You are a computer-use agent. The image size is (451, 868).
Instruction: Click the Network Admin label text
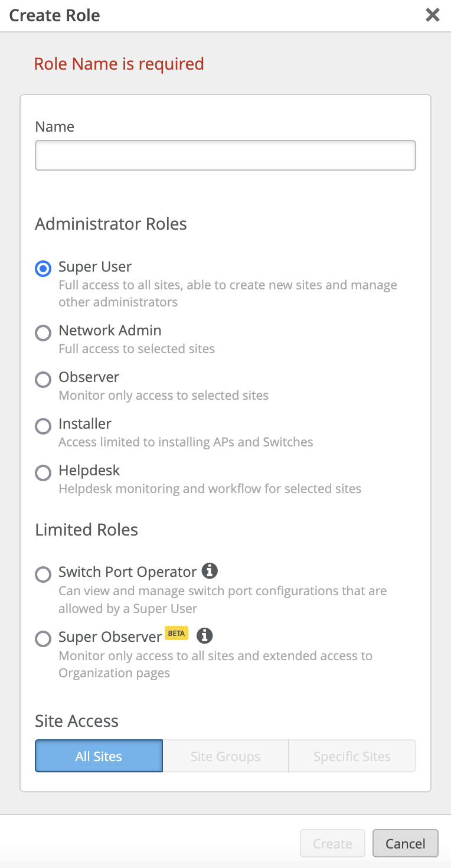point(110,331)
